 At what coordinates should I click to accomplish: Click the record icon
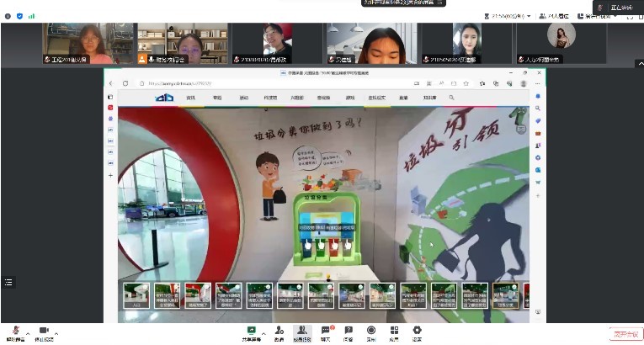tap(370, 331)
